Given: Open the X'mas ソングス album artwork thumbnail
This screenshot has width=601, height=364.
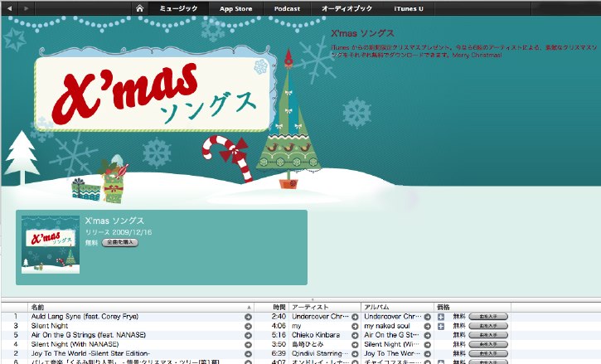Looking at the screenshot, I should pyautogui.click(x=51, y=245).
